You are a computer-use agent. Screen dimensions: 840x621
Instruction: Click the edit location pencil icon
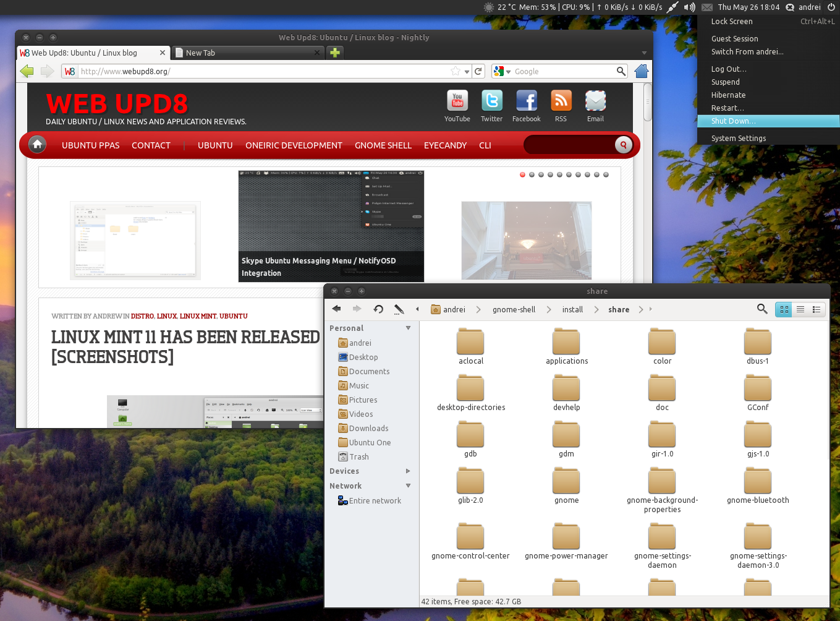[x=399, y=309]
